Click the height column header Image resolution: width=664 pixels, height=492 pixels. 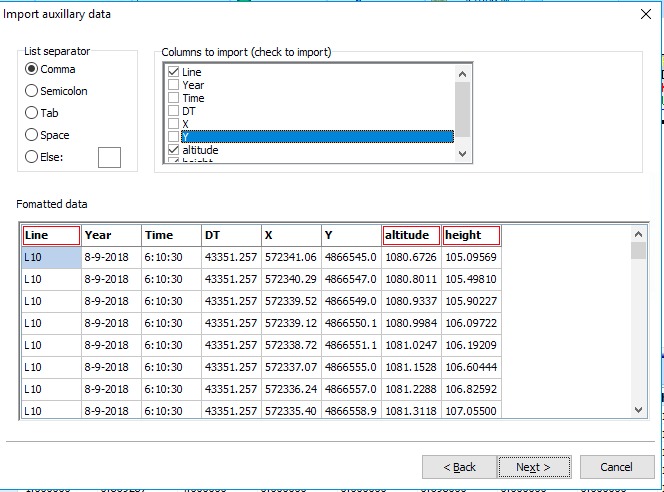tap(471, 235)
